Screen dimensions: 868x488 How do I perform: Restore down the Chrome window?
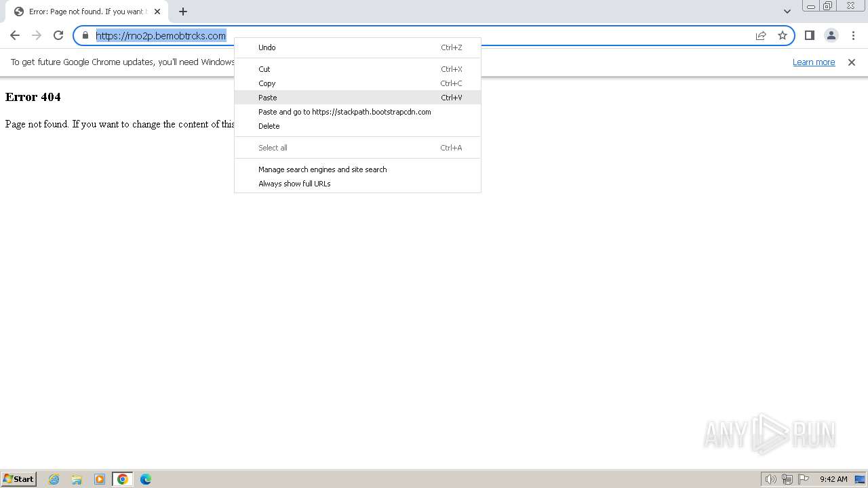(828, 6)
